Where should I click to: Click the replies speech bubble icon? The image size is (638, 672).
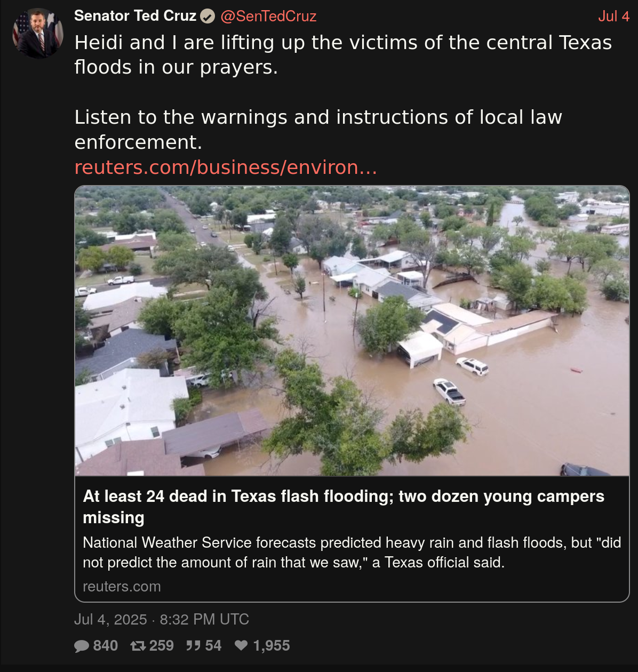pyautogui.click(x=82, y=646)
